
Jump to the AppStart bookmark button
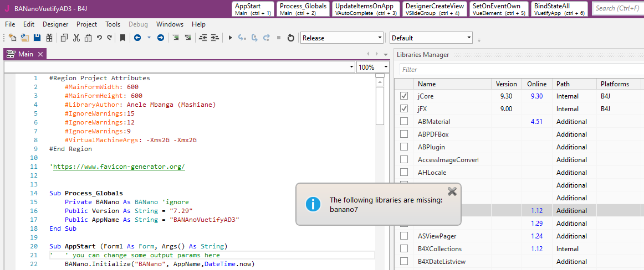tap(253, 9)
